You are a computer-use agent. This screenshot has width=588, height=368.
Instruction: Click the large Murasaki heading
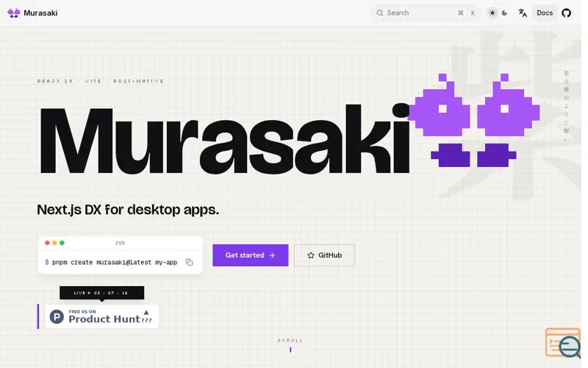[x=225, y=139]
